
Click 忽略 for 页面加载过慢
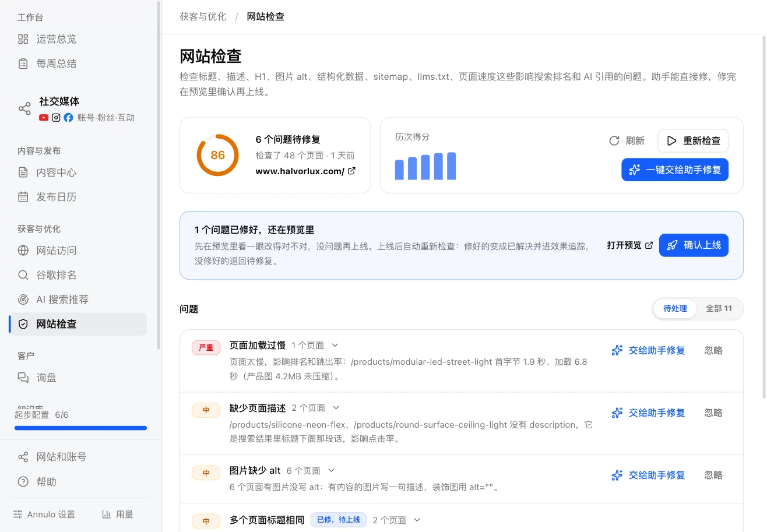[713, 350]
